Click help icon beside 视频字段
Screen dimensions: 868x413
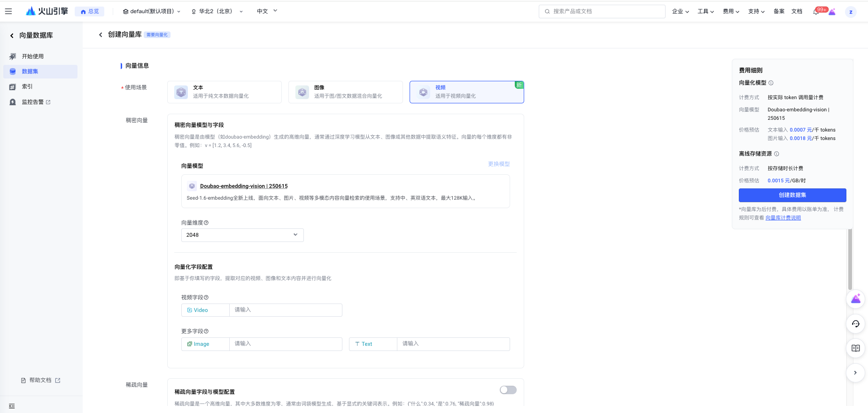click(206, 297)
